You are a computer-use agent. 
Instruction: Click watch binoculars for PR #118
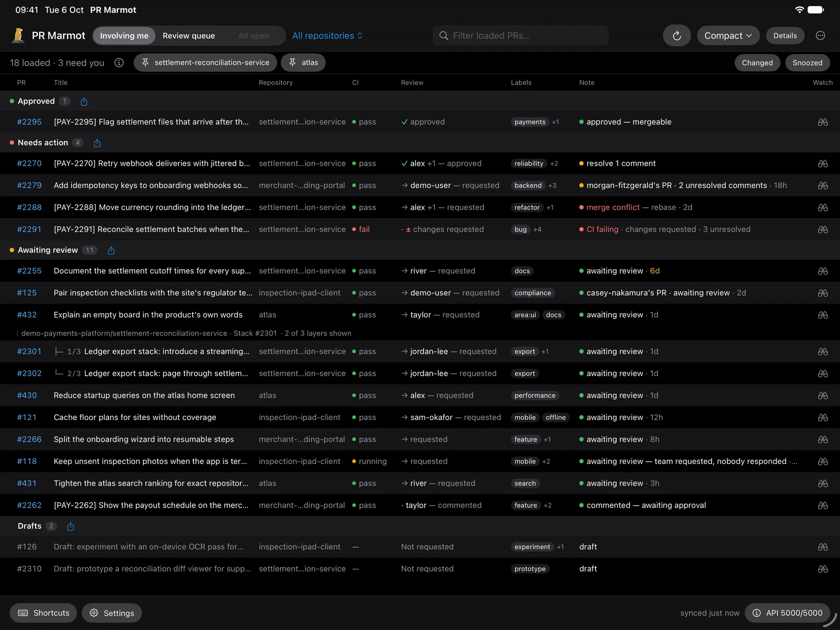click(823, 461)
